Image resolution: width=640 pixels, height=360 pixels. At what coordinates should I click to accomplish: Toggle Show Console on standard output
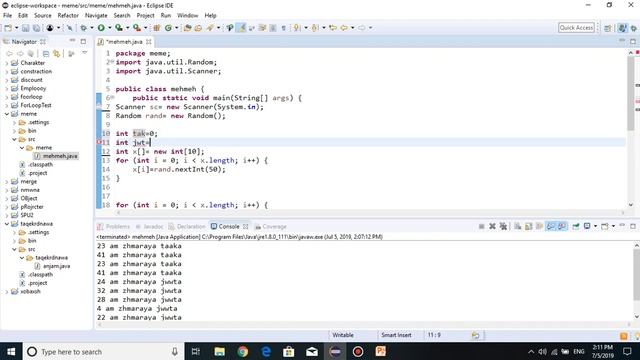click(551, 226)
